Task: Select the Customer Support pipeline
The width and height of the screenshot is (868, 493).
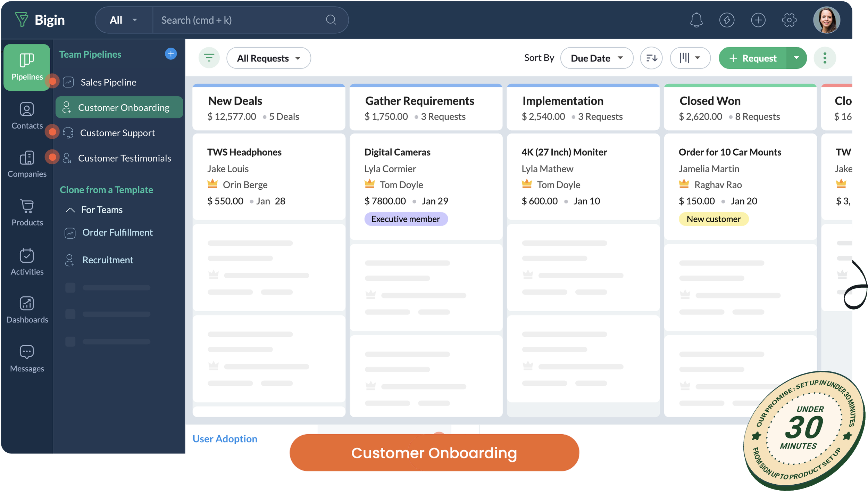Action: click(x=117, y=133)
